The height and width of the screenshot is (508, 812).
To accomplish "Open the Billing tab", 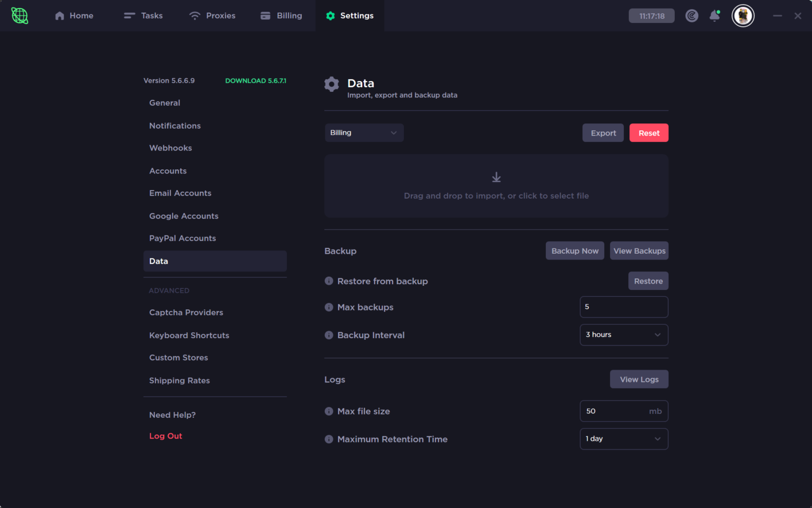I will pyautogui.click(x=281, y=15).
